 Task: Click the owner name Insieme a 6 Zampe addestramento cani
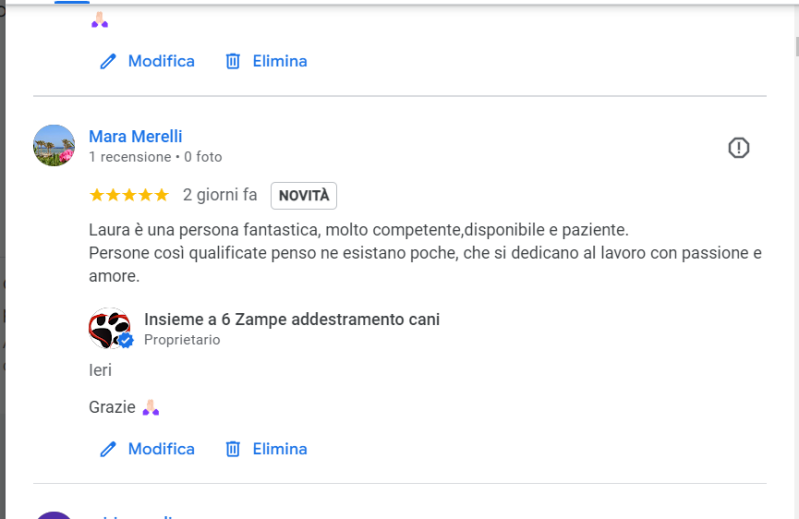click(x=292, y=319)
